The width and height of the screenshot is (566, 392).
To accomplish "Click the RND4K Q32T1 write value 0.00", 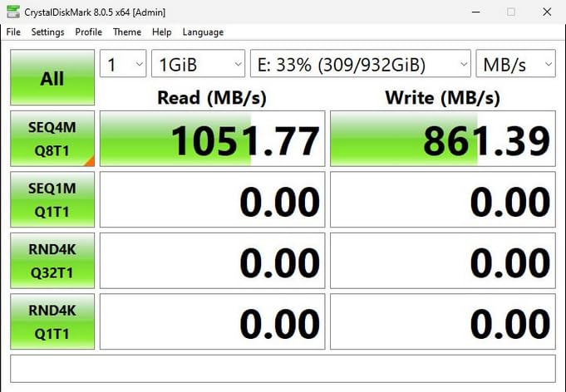I will pos(443,261).
